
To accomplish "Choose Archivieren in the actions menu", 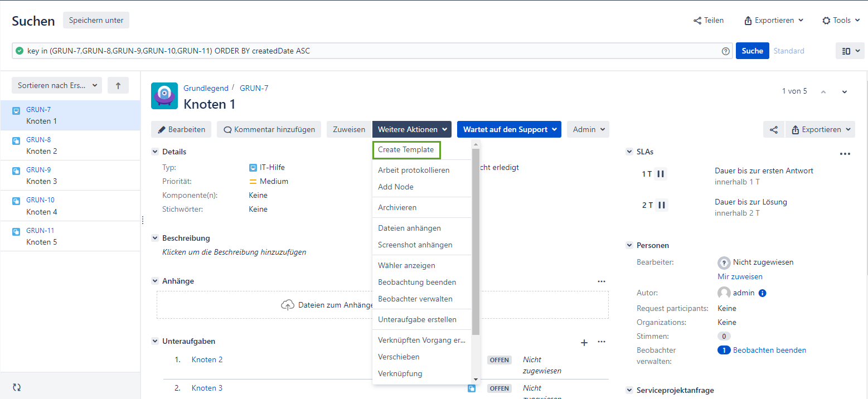I will pyautogui.click(x=397, y=207).
